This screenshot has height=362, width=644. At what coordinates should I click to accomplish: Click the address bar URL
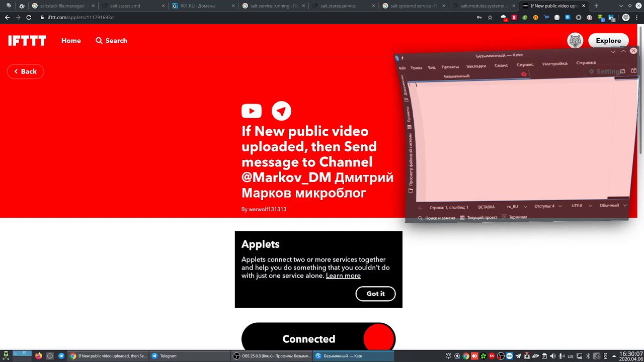pos(80,17)
